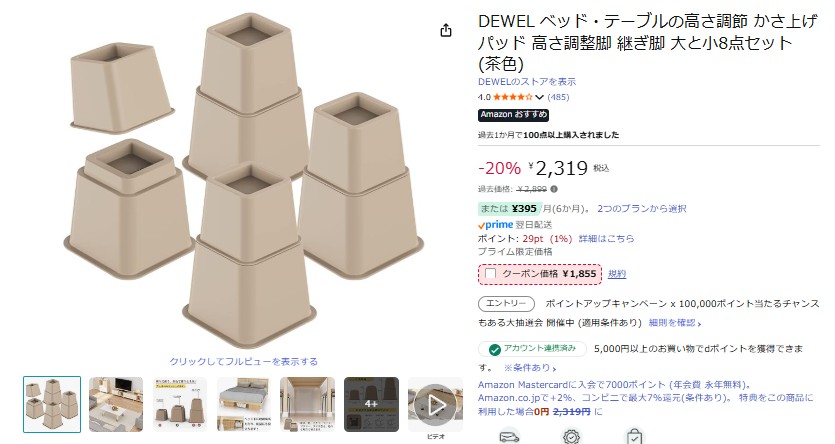Click the account linked green checkmark badge
Image resolution: width=835 pixels, height=444 pixels.
click(495, 349)
